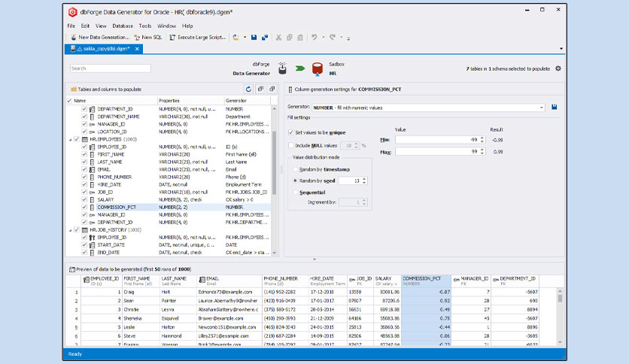The width and height of the screenshot is (629, 364).
Task: Open the Database menu
Action: point(123,26)
